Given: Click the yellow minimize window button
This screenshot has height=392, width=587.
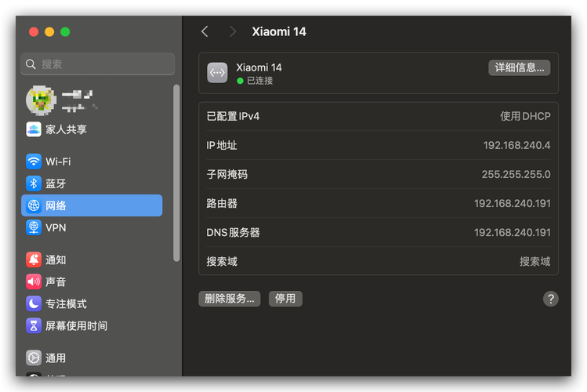Looking at the screenshot, I should point(49,32).
